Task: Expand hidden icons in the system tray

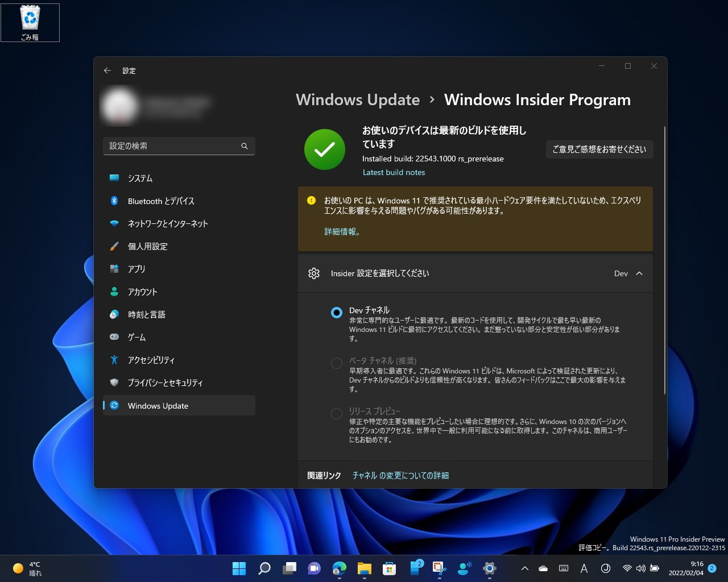Action: point(524,568)
